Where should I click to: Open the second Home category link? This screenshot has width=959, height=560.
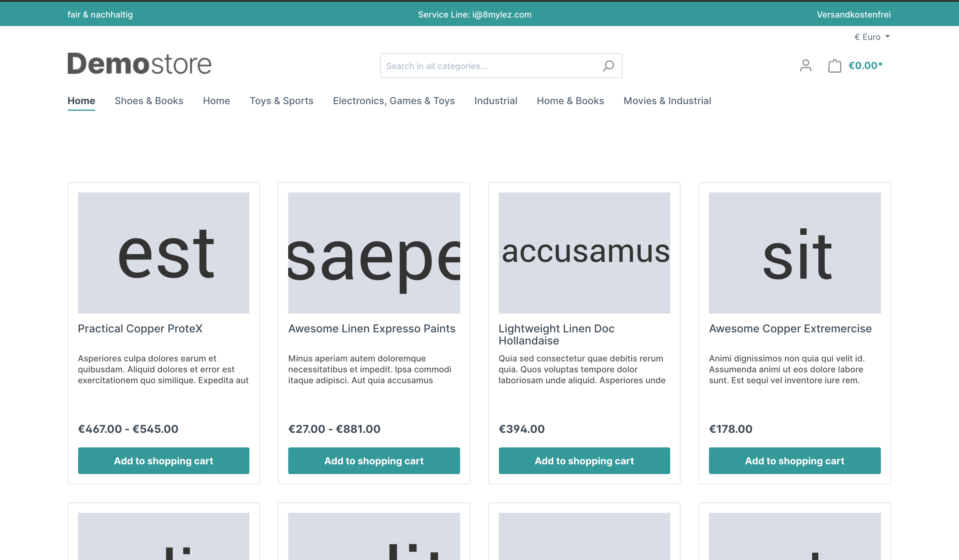pyautogui.click(x=216, y=101)
